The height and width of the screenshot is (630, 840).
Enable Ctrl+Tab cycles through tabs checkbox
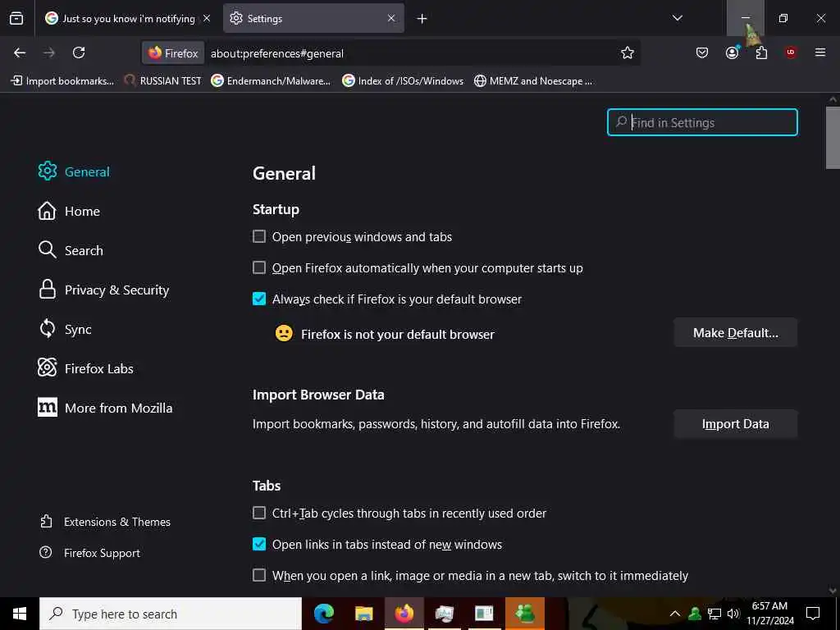tap(259, 513)
